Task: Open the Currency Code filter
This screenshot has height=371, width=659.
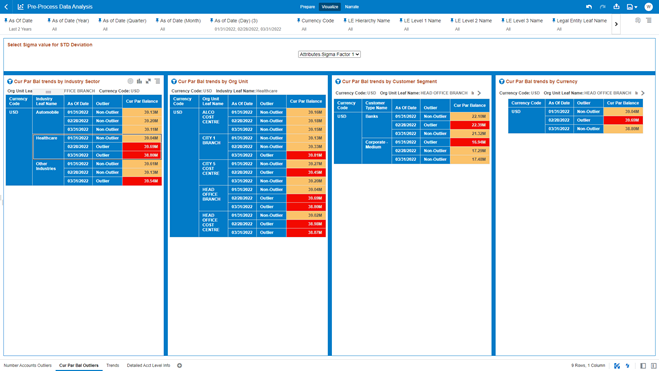Action: tap(317, 24)
